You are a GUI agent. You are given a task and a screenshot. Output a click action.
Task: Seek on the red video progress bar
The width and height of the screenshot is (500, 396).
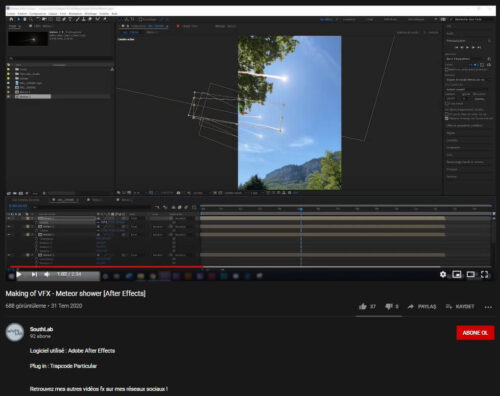pyautogui.click(x=106, y=267)
